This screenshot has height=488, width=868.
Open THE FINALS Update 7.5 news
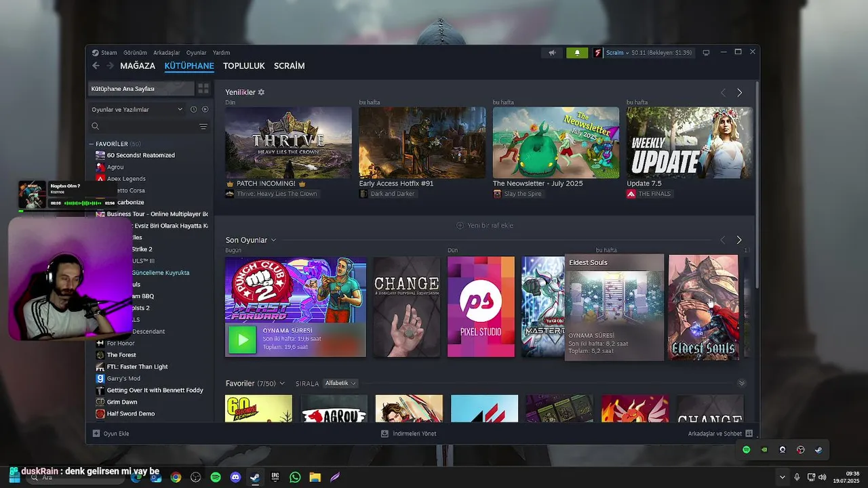[x=690, y=142]
